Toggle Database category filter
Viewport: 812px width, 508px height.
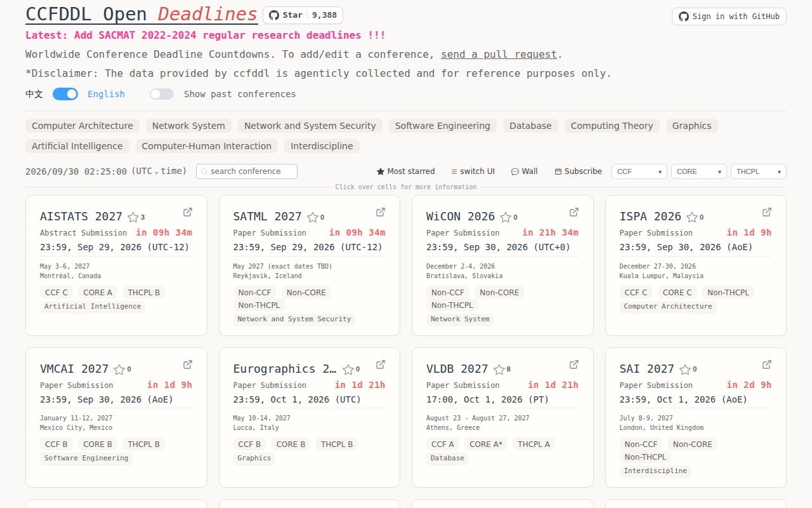[530, 126]
